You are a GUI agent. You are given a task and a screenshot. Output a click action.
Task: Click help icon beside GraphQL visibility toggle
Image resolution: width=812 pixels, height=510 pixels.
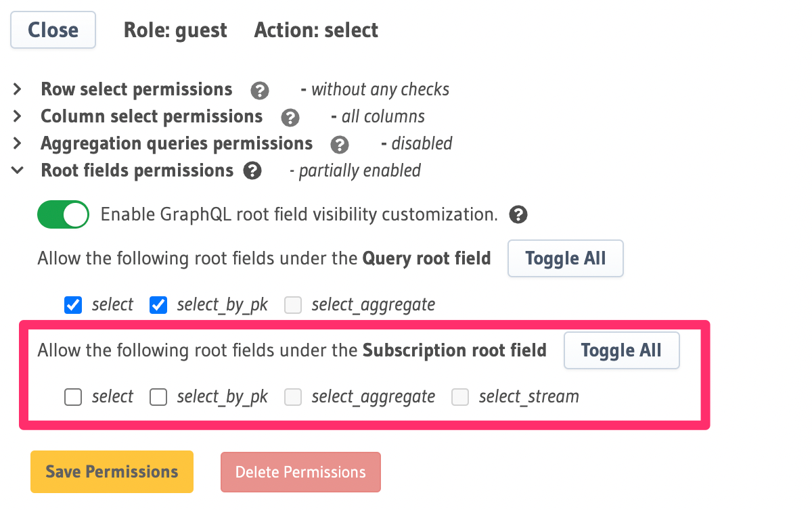(x=518, y=214)
